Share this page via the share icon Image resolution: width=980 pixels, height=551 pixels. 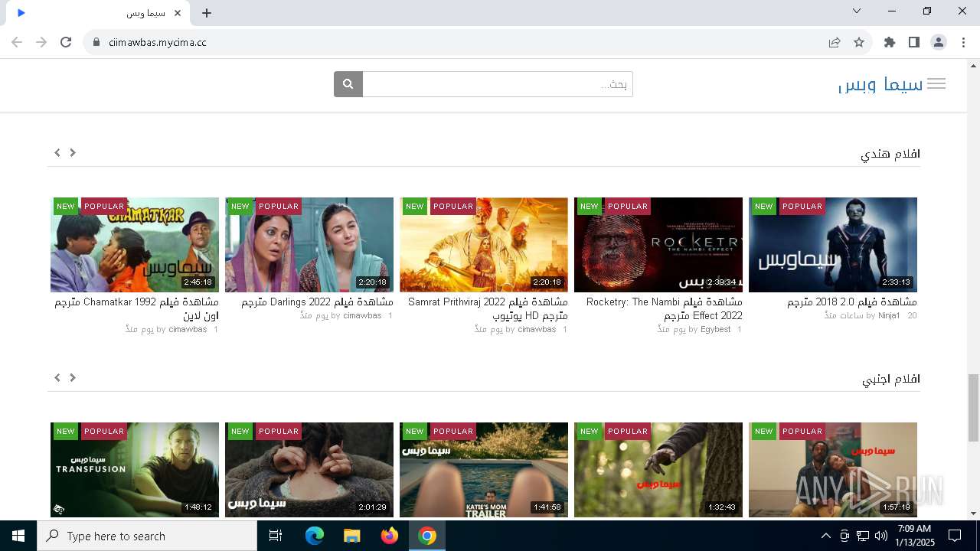pos(835,42)
